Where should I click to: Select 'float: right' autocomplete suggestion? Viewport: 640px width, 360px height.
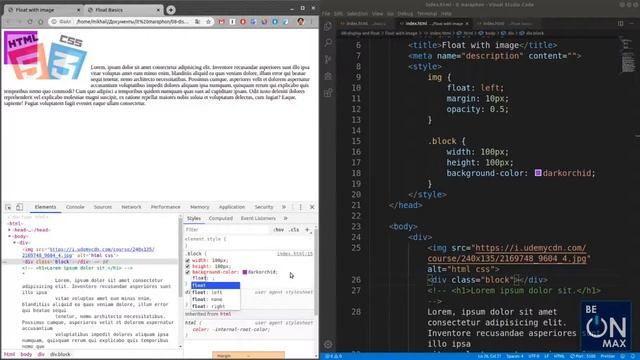pos(216,306)
